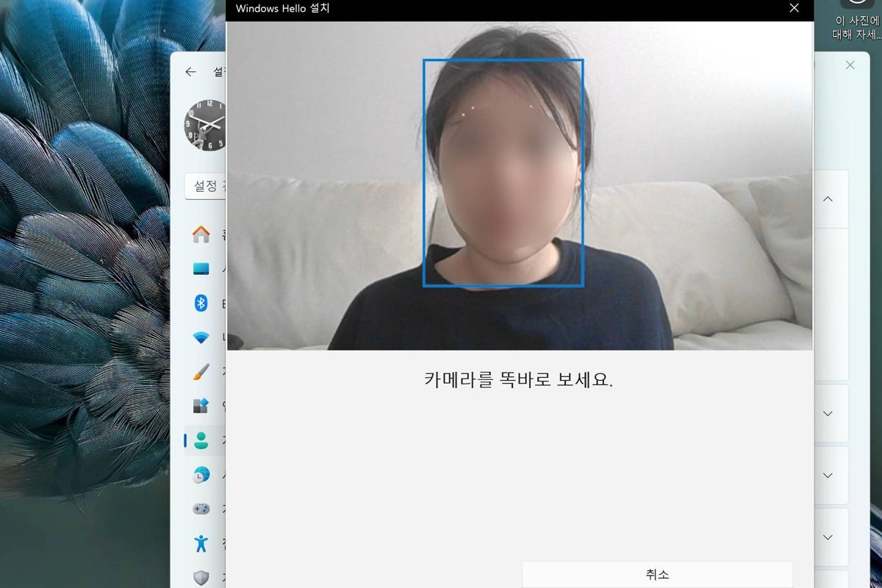Expand the lowest visible downward chevron section
This screenshot has width=882, height=588.
pos(828,537)
